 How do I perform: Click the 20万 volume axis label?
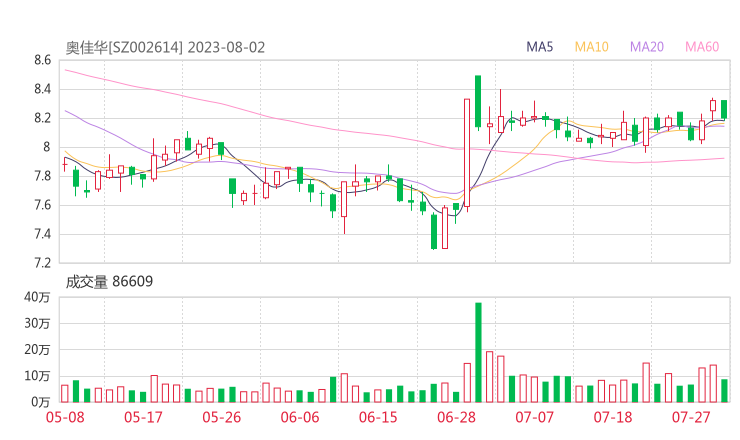pyautogui.click(x=37, y=350)
